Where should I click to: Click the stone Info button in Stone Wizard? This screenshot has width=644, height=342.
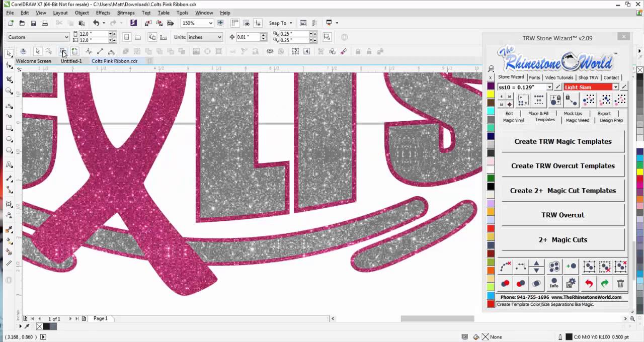click(554, 284)
